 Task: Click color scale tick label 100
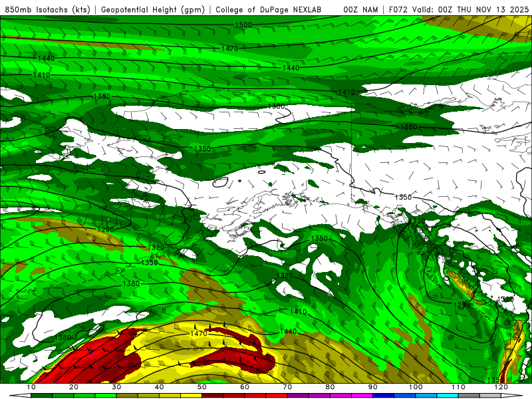pyautogui.click(x=415, y=387)
